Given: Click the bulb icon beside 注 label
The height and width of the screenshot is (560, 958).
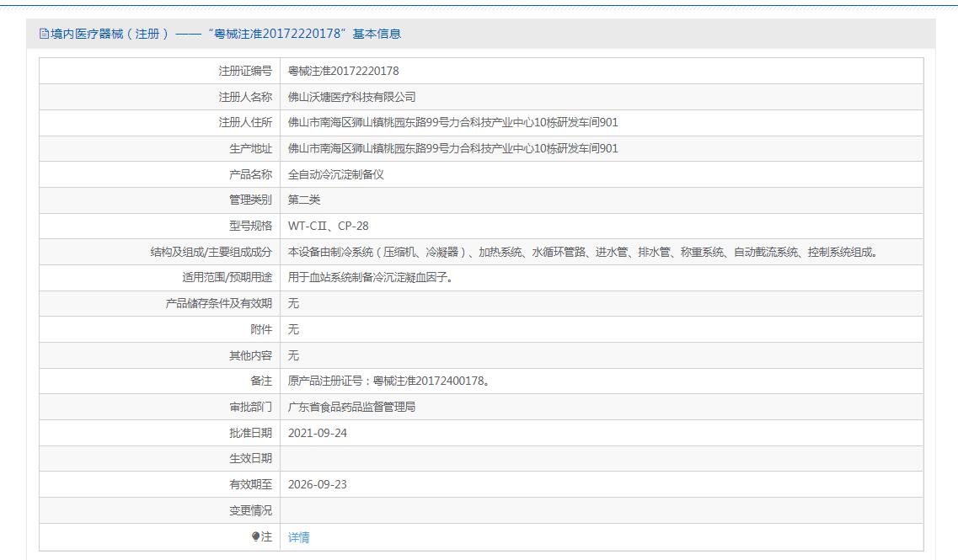Looking at the screenshot, I should coord(255,536).
